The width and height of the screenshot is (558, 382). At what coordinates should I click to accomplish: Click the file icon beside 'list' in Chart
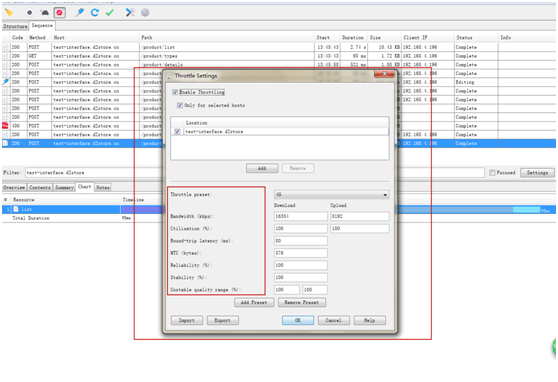coord(16,209)
